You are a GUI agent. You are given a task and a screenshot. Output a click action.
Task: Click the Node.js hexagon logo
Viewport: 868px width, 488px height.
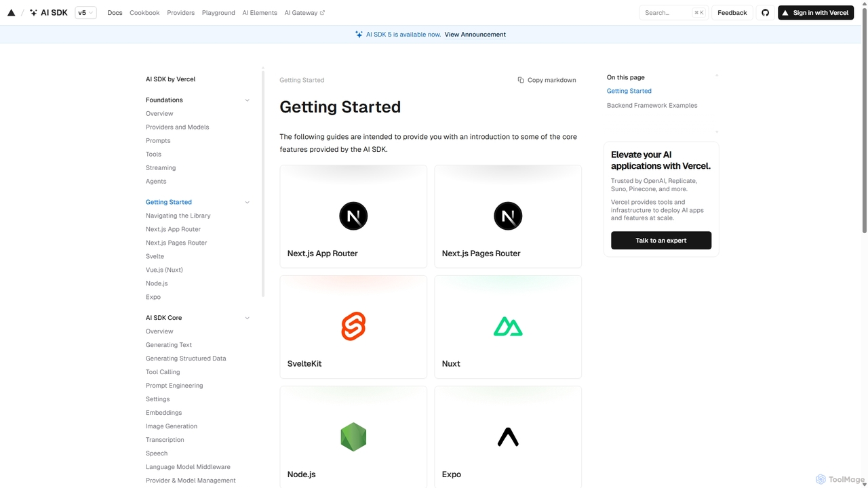click(x=353, y=437)
